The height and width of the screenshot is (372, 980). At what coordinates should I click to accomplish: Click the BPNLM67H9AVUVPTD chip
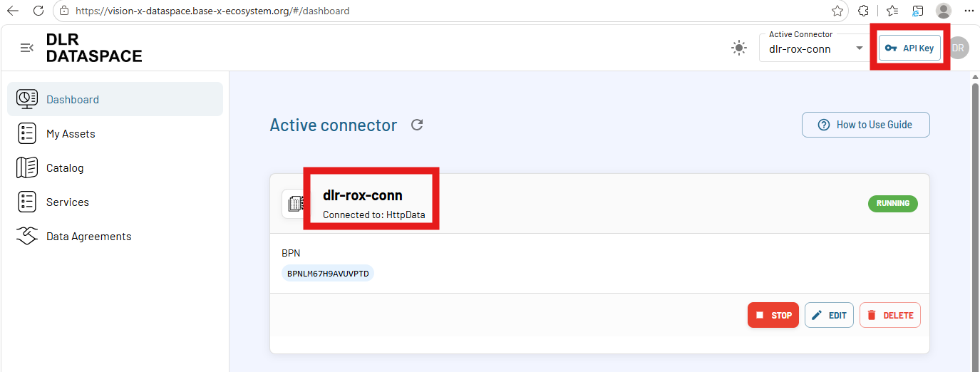(x=328, y=273)
